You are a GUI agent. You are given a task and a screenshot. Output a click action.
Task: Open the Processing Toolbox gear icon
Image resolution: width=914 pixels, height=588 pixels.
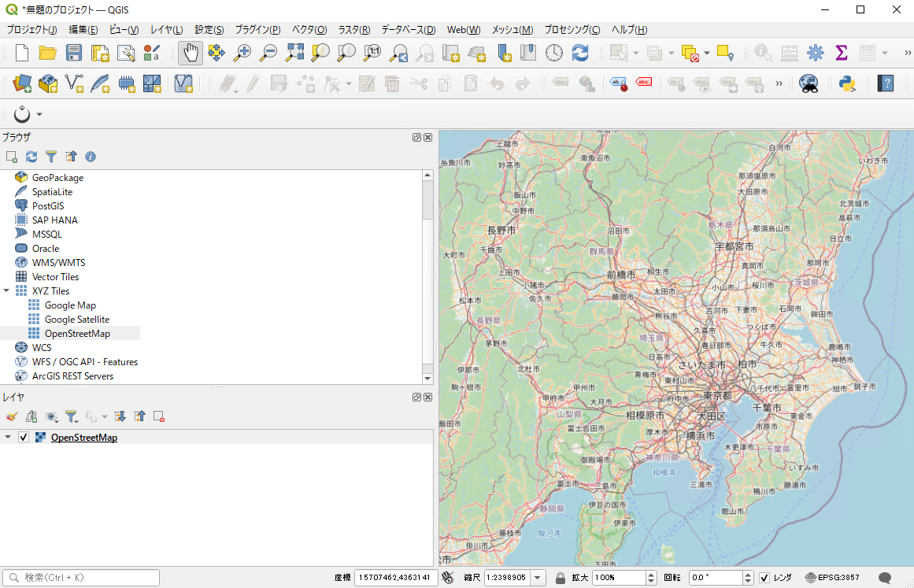click(816, 53)
